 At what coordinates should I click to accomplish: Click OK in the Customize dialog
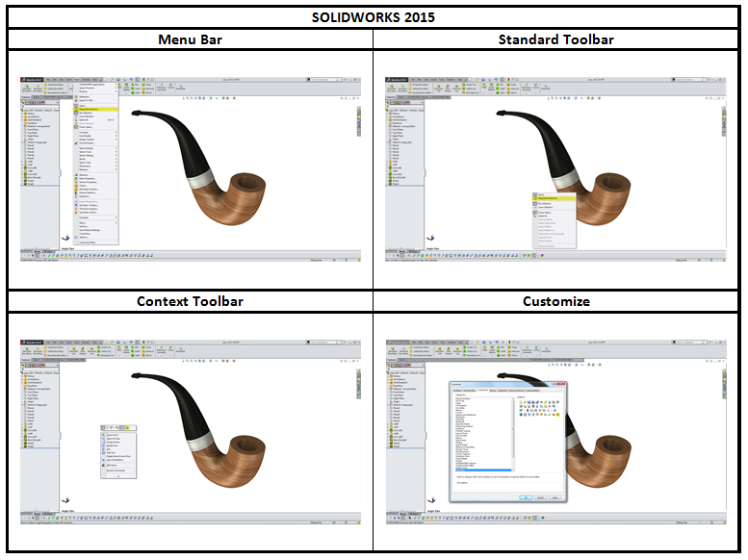pos(526,497)
